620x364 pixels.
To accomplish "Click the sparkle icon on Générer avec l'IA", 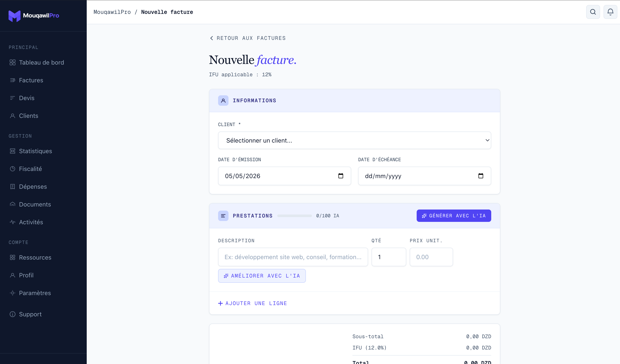I will pos(424,216).
